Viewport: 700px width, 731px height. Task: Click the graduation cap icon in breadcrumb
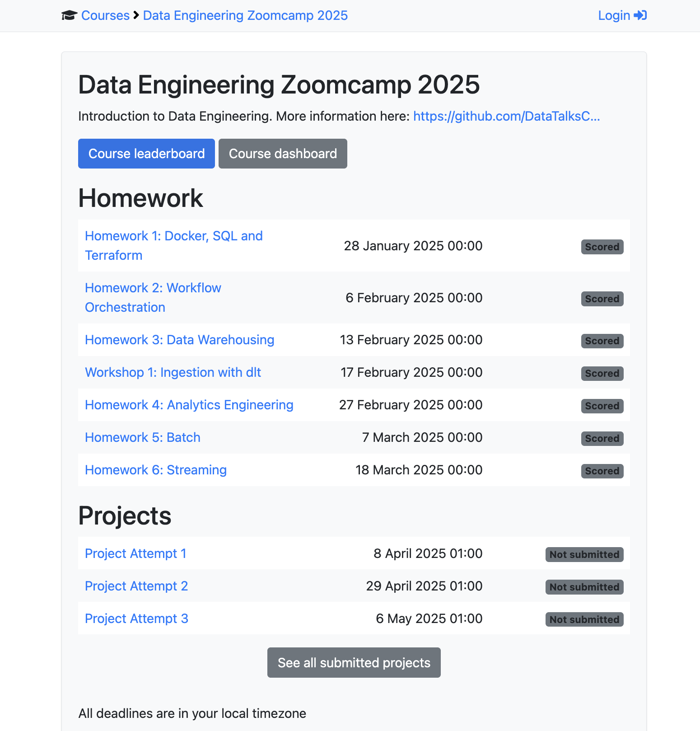69,15
